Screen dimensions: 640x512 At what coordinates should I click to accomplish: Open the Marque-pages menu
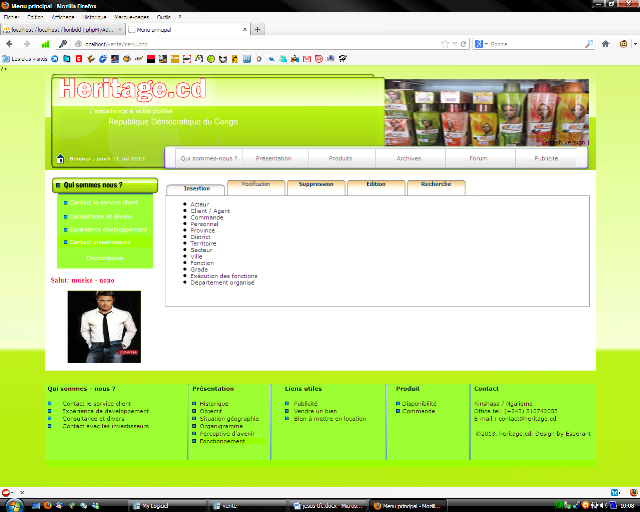click(131, 17)
